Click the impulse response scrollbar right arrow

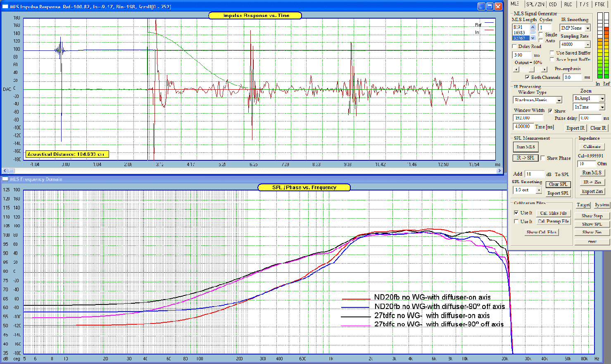tap(499, 171)
